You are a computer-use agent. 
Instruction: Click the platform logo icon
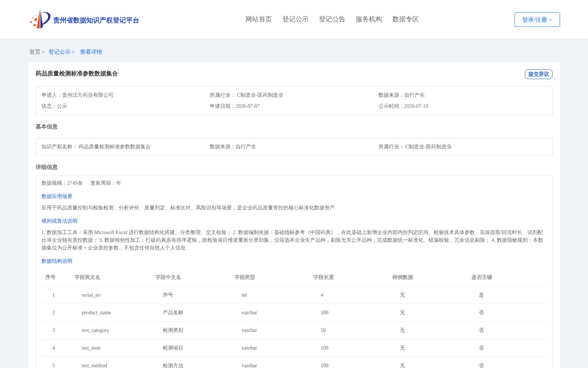[40, 20]
